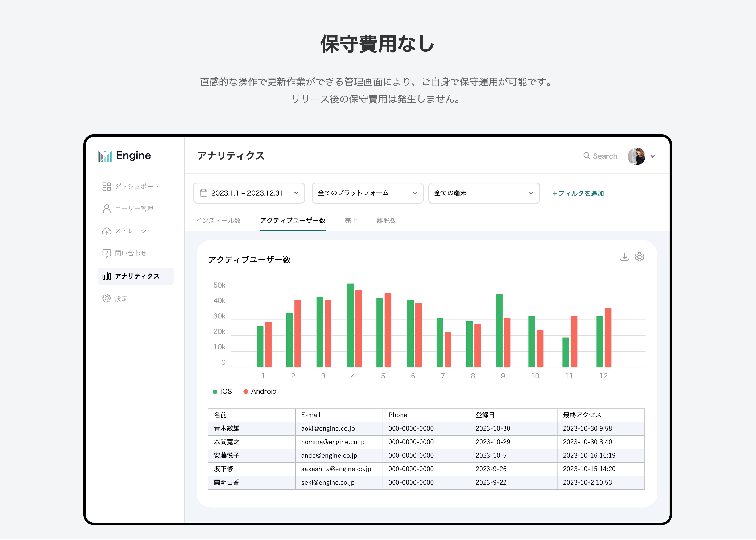Open the 全てのプラットフォーム dropdown

[x=367, y=193]
